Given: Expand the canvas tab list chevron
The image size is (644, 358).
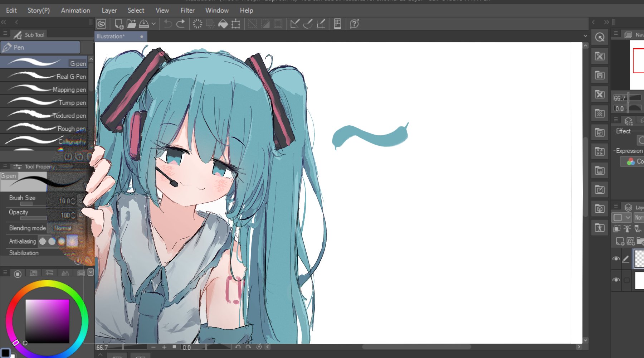Looking at the screenshot, I should 585,36.
